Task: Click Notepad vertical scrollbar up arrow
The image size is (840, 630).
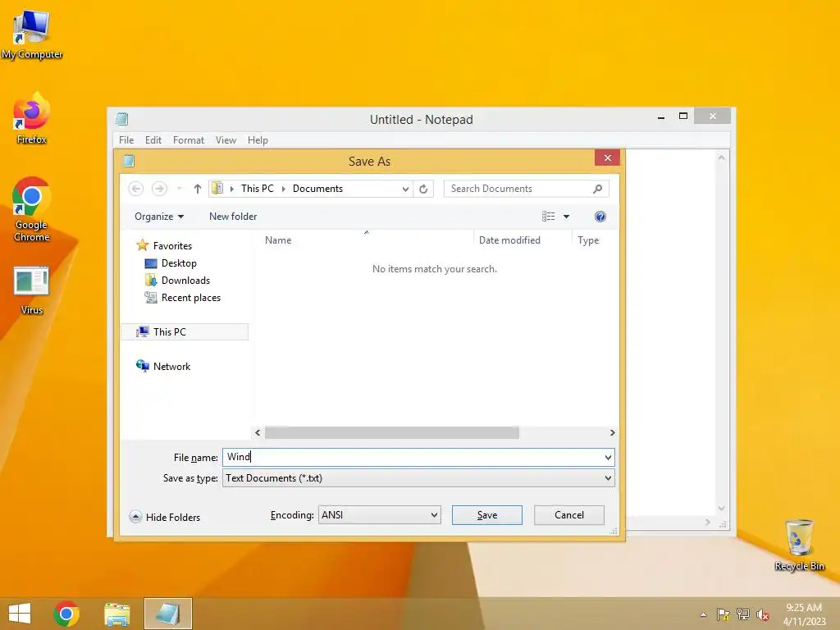Action: coord(722,157)
